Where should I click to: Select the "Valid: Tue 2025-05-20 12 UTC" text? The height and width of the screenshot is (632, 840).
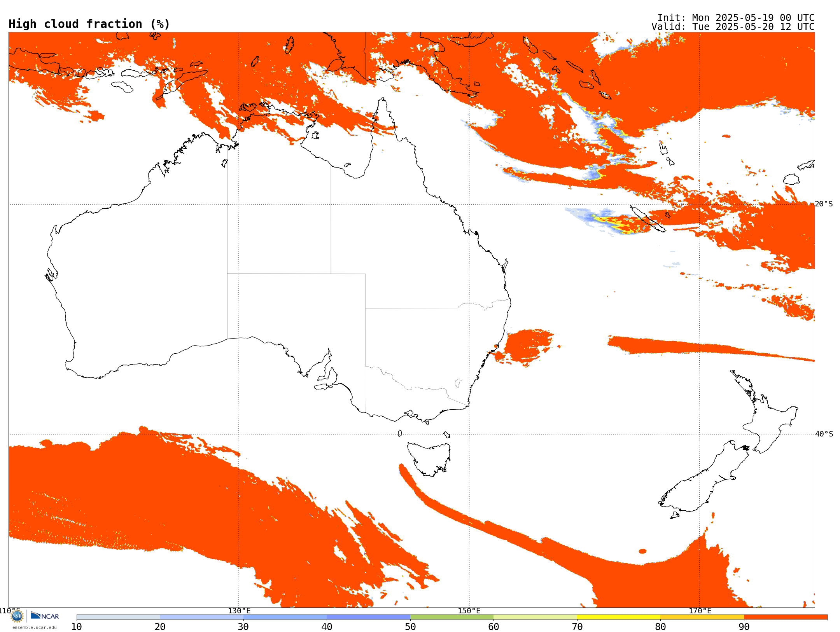point(733,27)
